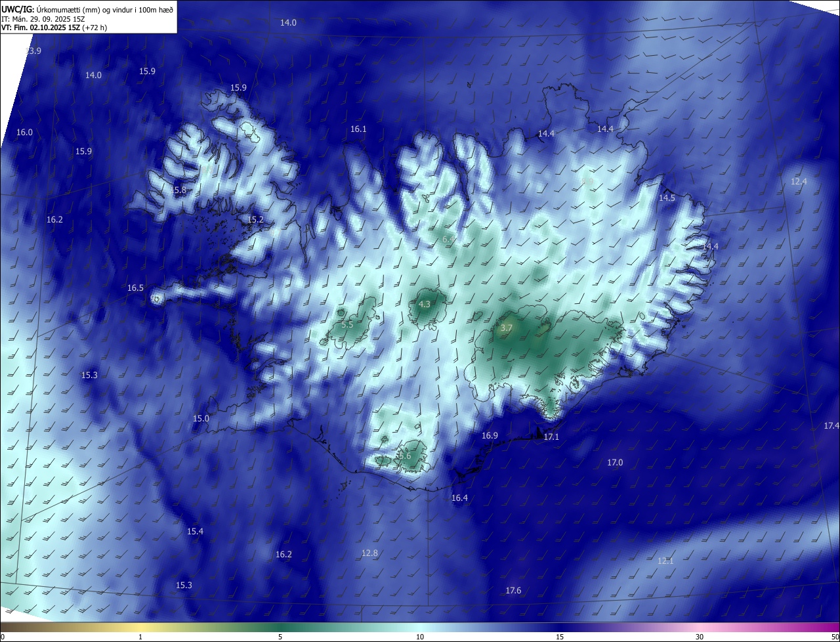
Task: Click the 15.2 value on the map
Action: coord(255,219)
